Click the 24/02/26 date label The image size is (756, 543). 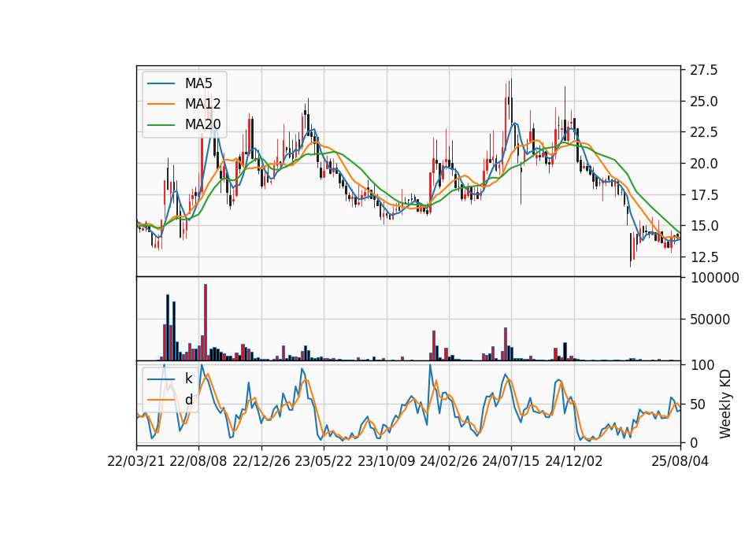[x=448, y=461]
